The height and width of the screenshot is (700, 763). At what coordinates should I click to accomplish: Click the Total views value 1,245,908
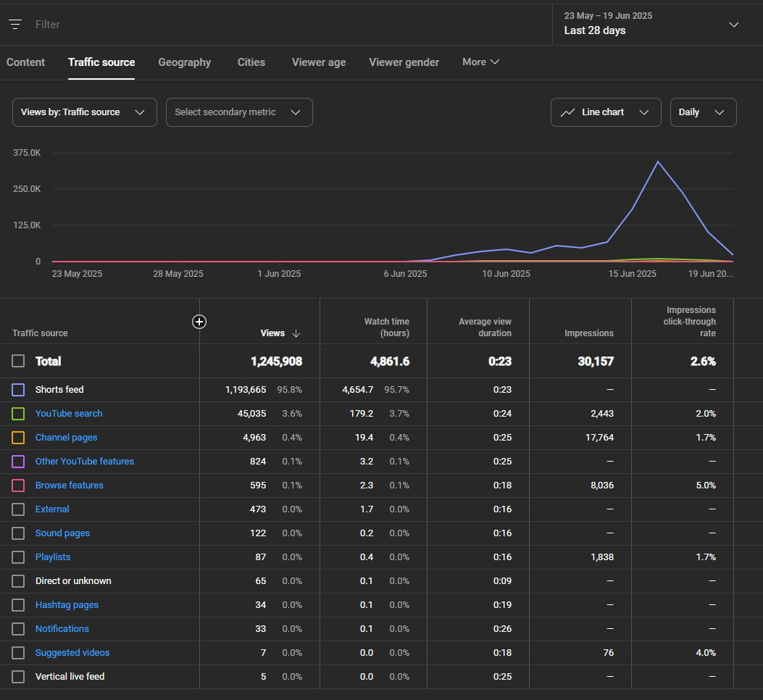point(276,362)
